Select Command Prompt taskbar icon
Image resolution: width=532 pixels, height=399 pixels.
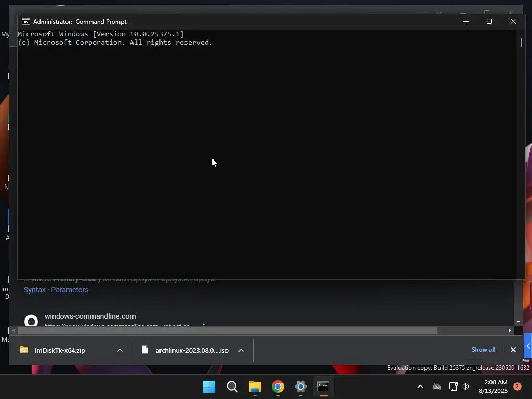[x=323, y=387]
